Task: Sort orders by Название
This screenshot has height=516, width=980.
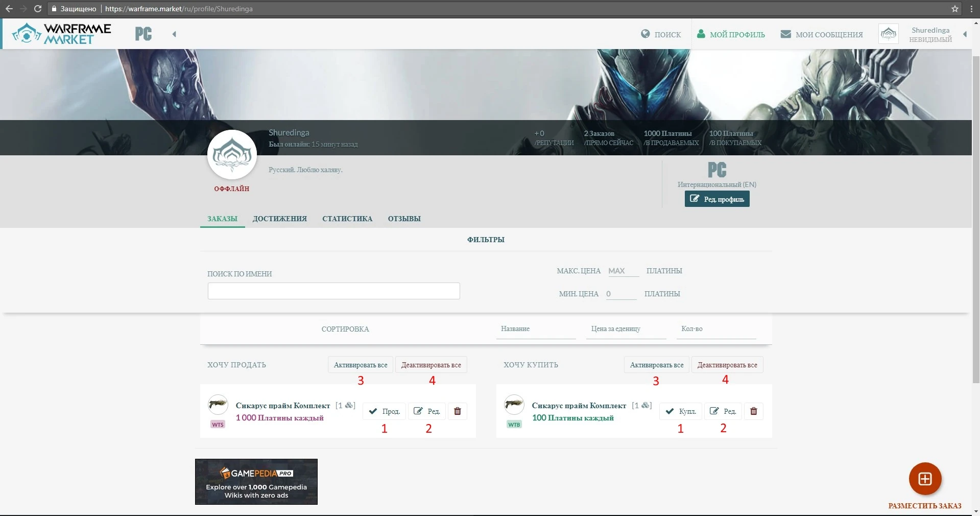Action: coord(536,329)
